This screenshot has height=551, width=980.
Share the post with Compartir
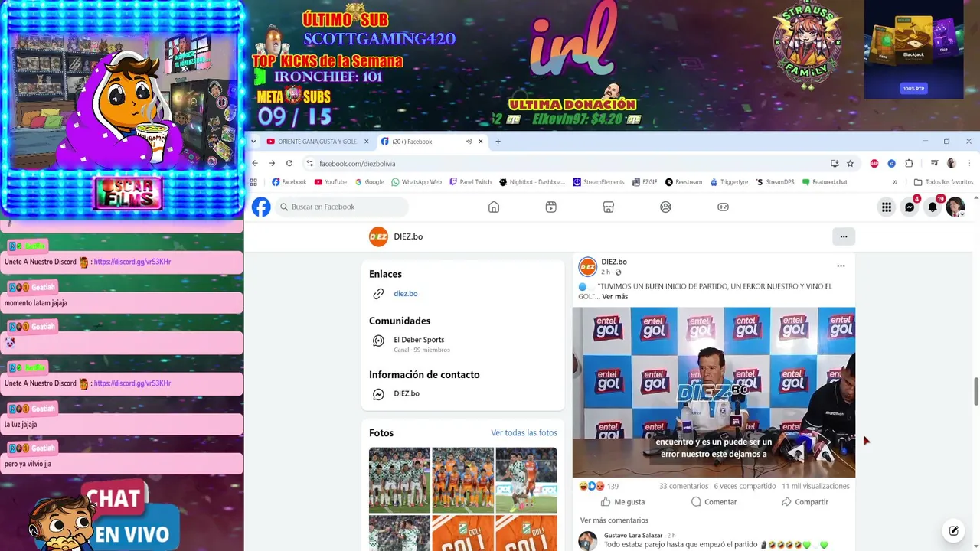[x=805, y=502]
